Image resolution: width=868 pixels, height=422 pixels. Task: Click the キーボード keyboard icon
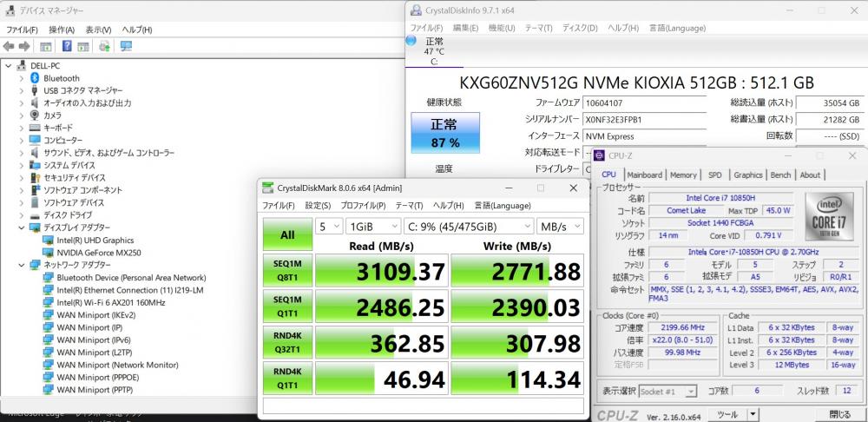35,128
